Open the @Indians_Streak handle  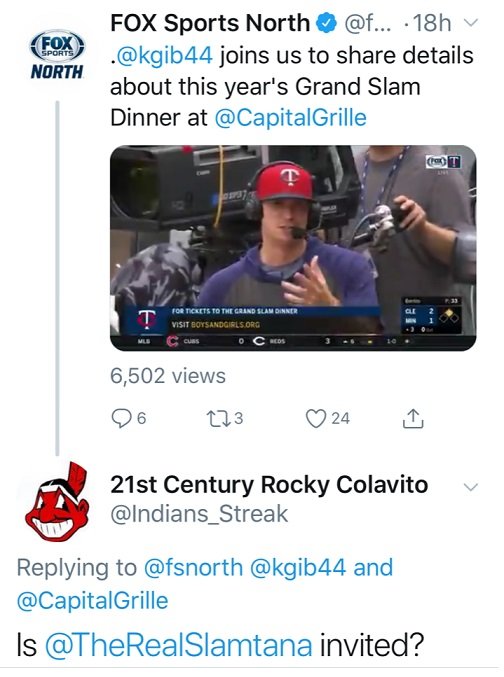point(199,514)
